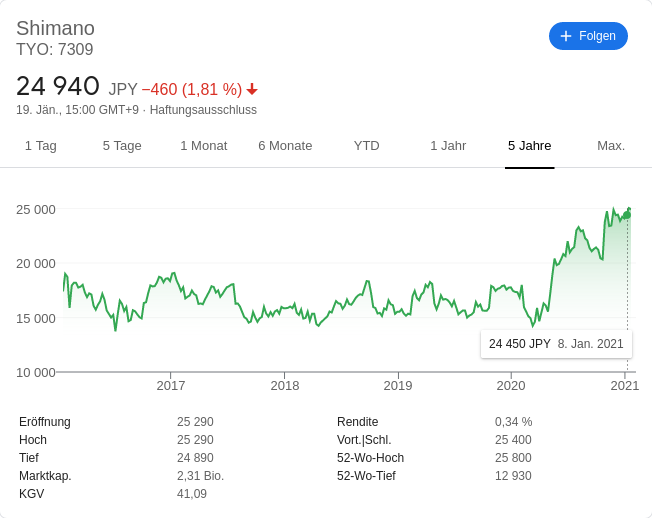Screen dimensions: 652x518
Task: Select the 5 Tage tab
Action: tap(122, 146)
